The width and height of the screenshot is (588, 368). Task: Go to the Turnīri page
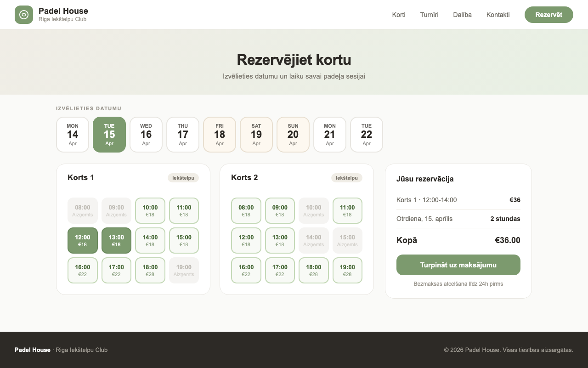point(429,15)
